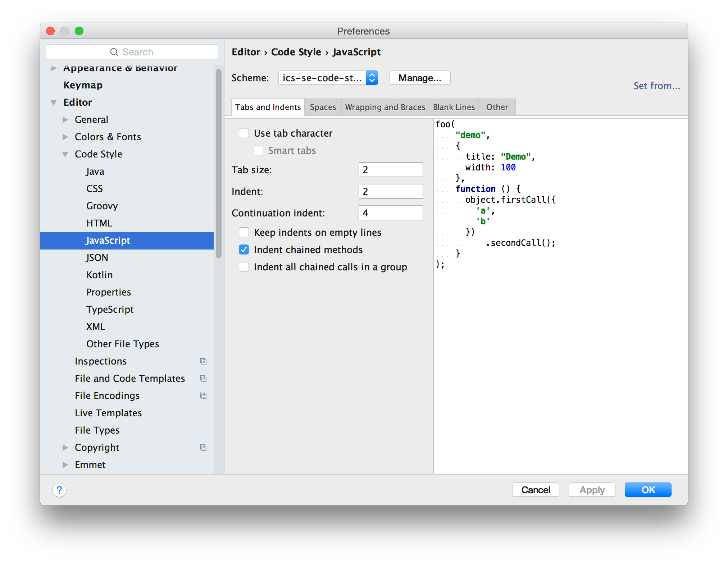The width and height of the screenshot is (728, 563).
Task: Edit the Continuation indent field
Action: (x=391, y=212)
